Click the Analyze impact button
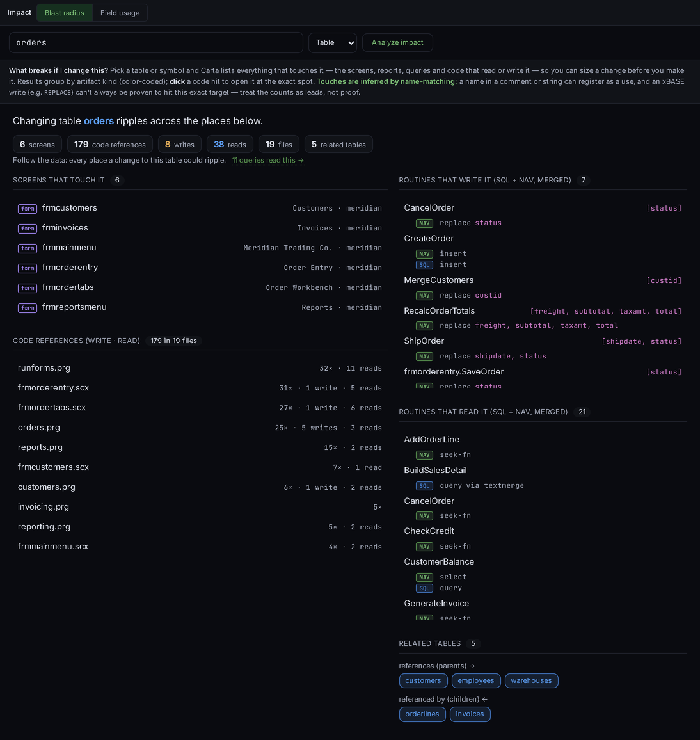The height and width of the screenshot is (740, 700). coord(397,42)
